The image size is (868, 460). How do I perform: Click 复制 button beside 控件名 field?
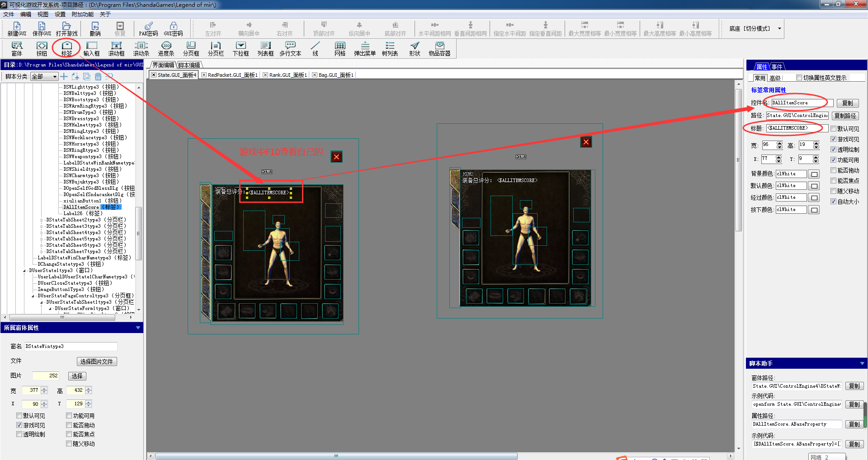click(x=848, y=103)
